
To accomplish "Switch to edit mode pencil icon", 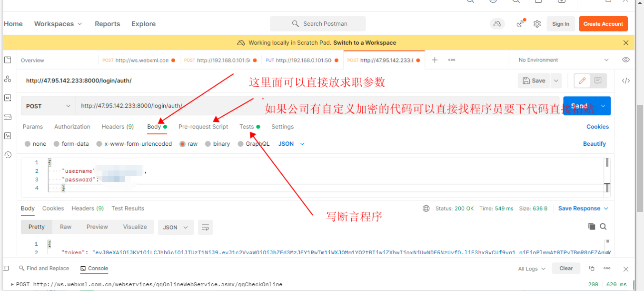I will coord(582,81).
